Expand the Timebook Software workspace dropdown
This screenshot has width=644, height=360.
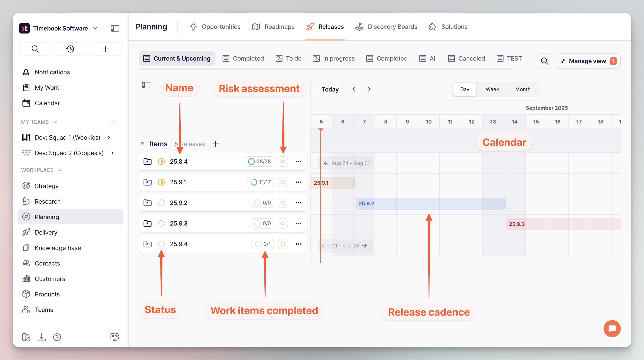95,28
